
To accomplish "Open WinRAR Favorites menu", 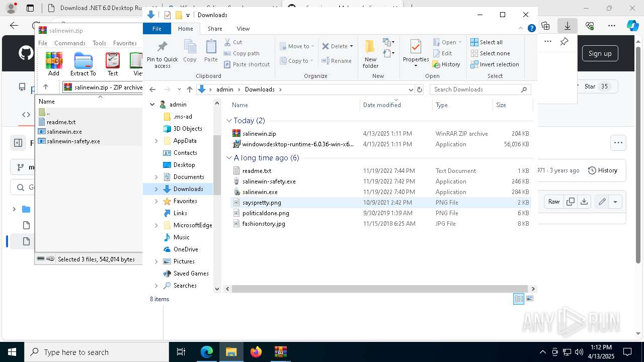I will coord(125,43).
